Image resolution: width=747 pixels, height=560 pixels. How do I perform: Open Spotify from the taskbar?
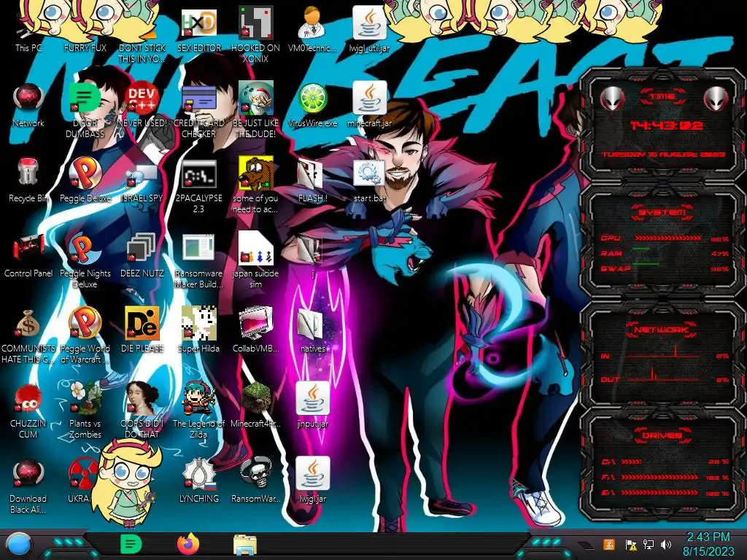[131, 544]
